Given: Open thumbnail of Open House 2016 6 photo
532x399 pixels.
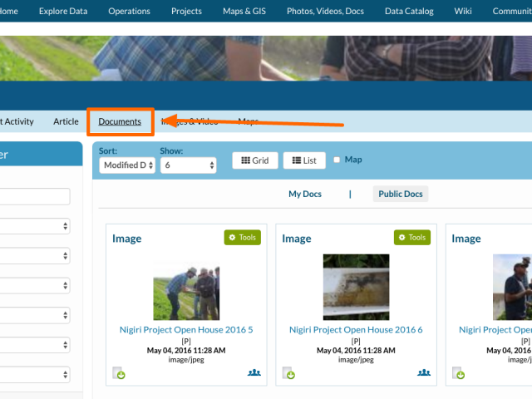Looking at the screenshot, I should 356,287.
